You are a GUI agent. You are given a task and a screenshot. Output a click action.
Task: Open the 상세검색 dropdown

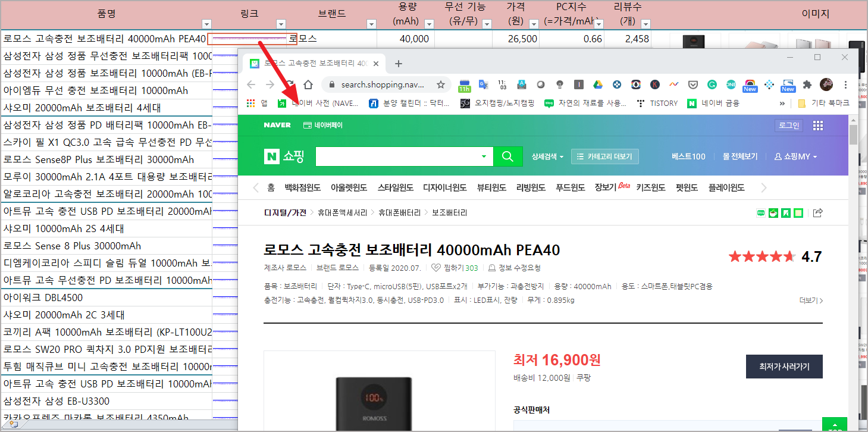547,156
